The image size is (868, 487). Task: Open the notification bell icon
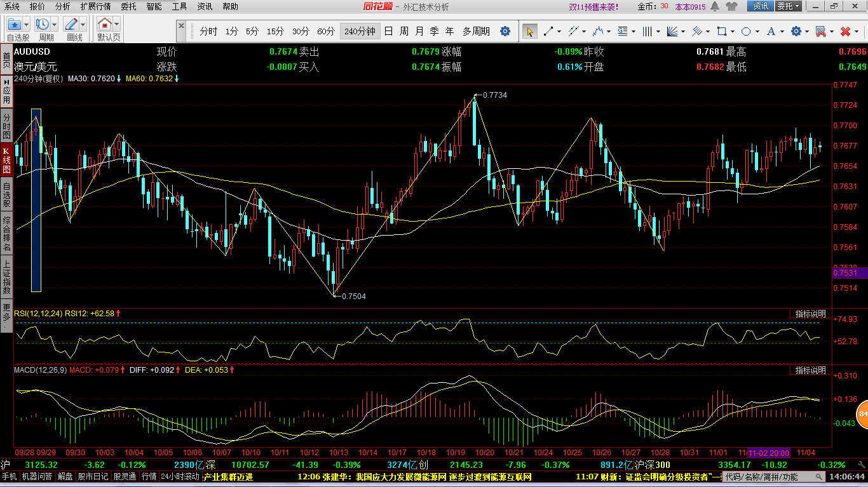[715, 6]
